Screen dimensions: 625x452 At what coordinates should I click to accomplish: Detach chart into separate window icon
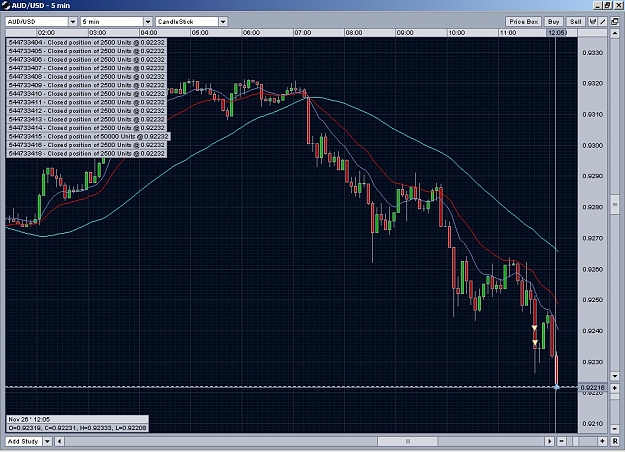coord(614,22)
